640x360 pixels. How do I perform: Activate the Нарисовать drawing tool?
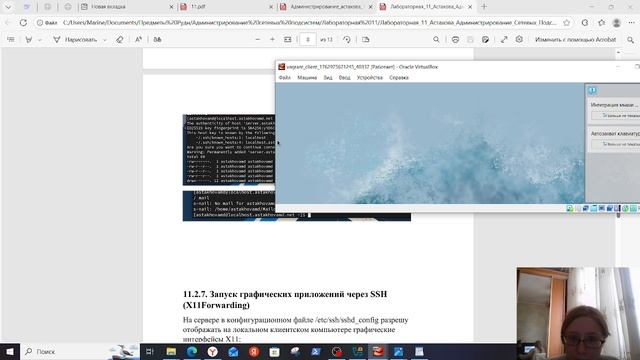pyautogui.click(x=75, y=40)
